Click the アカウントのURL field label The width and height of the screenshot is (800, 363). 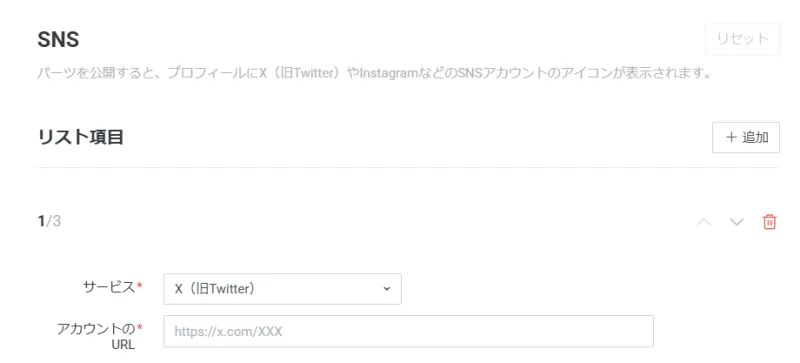(96, 336)
